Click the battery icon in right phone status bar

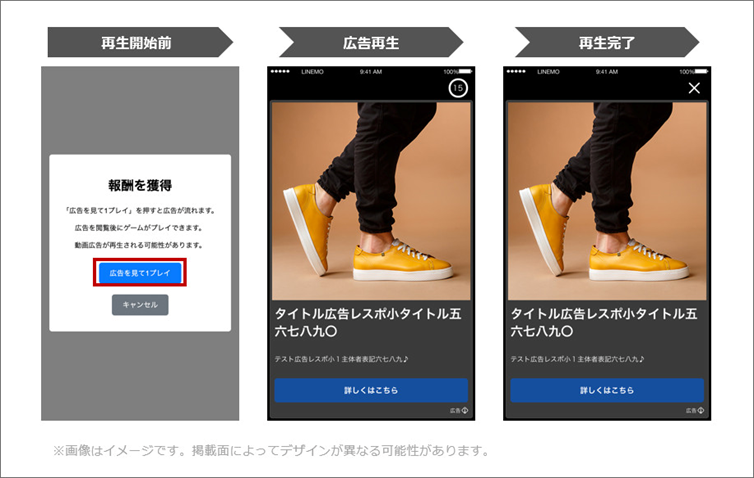click(702, 72)
